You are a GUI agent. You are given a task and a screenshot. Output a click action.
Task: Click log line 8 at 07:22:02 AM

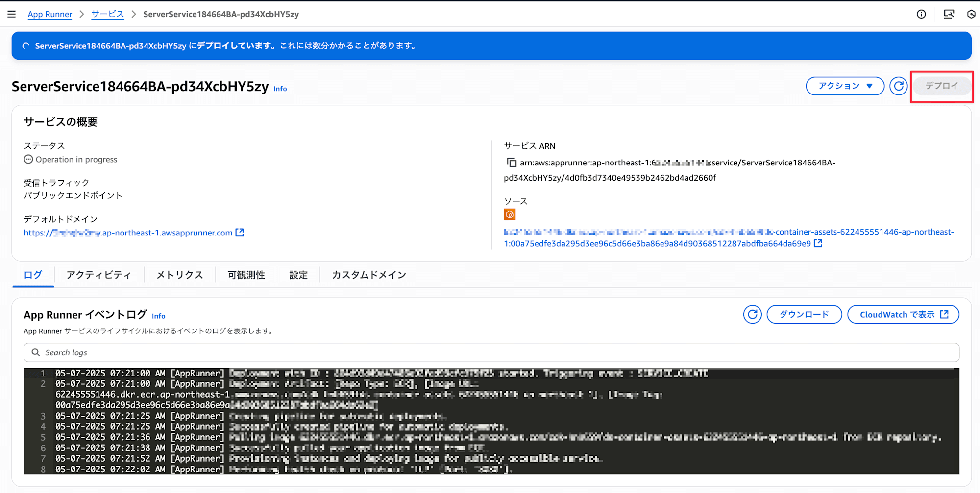[x=491, y=469]
